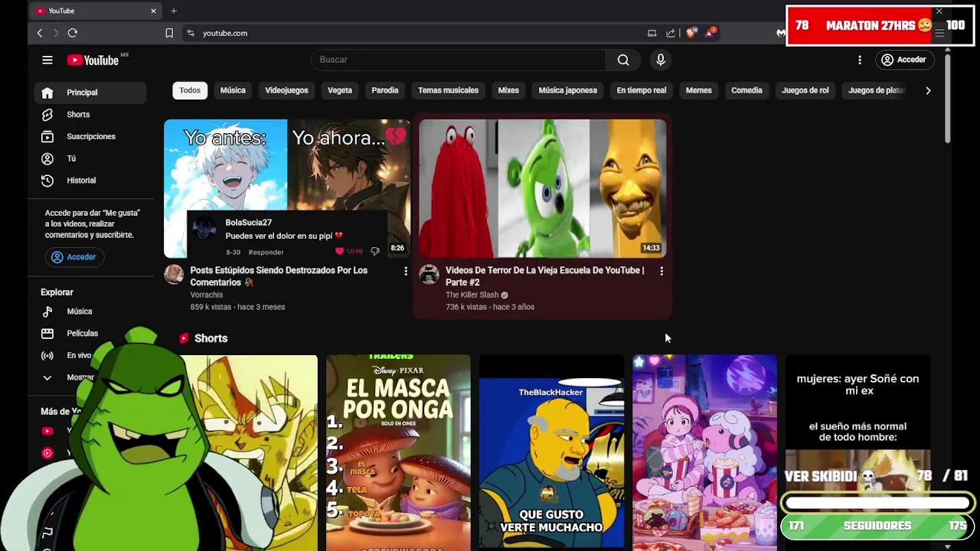
Task: Reload the page with the refresh icon
Action: pyautogui.click(x=73, y=33)
